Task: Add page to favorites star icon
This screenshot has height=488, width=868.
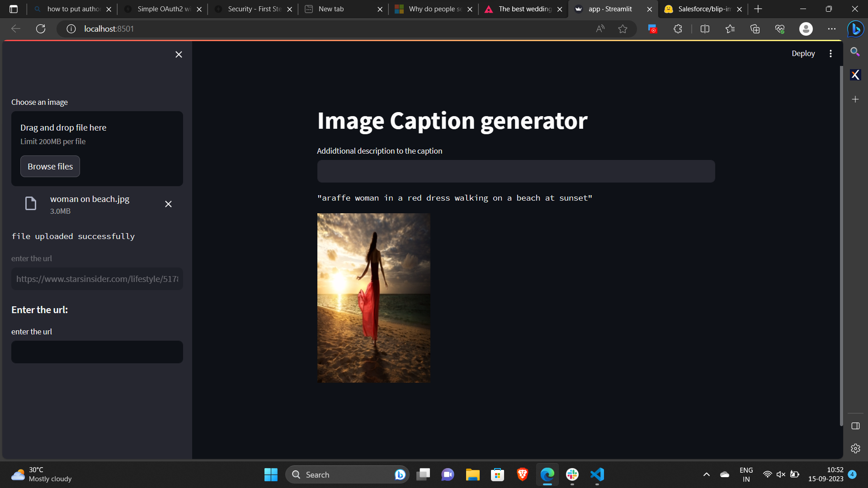Action: (623, 29)
